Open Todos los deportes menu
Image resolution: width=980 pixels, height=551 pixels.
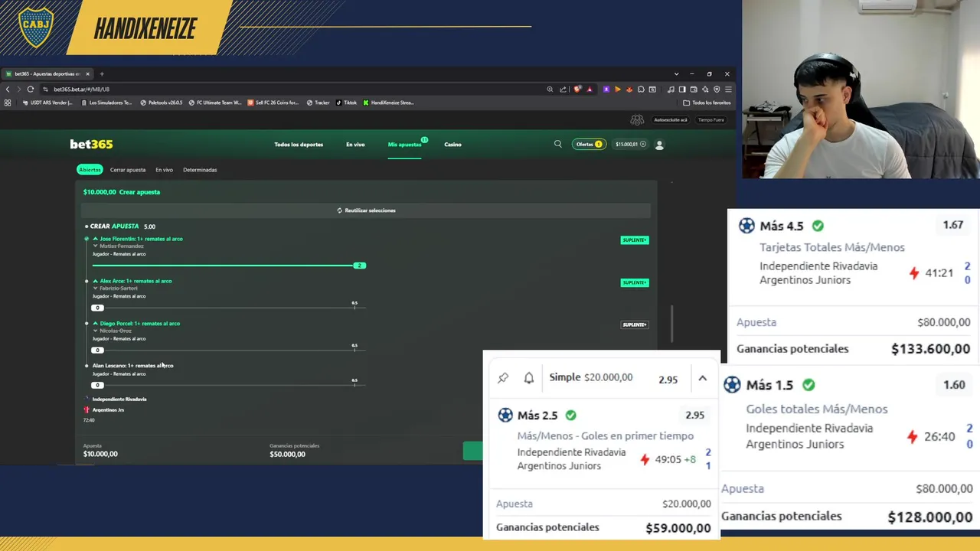pos(299,145)
